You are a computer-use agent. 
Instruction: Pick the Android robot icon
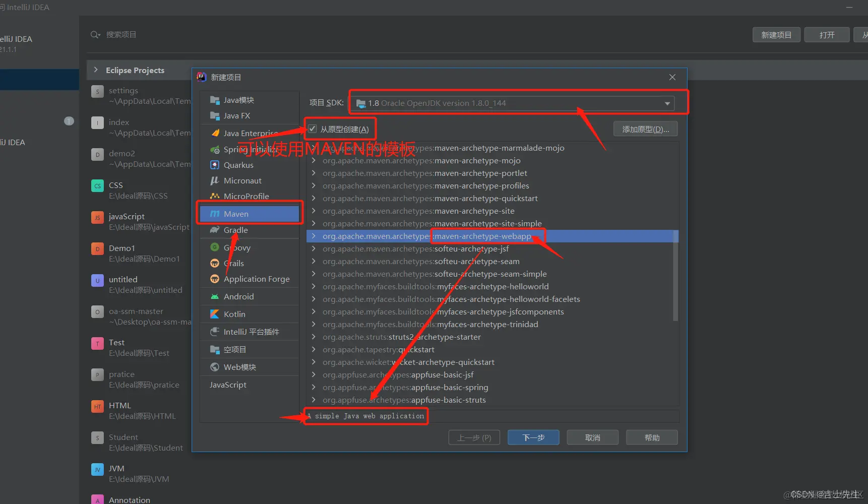(x=215, y=296)
